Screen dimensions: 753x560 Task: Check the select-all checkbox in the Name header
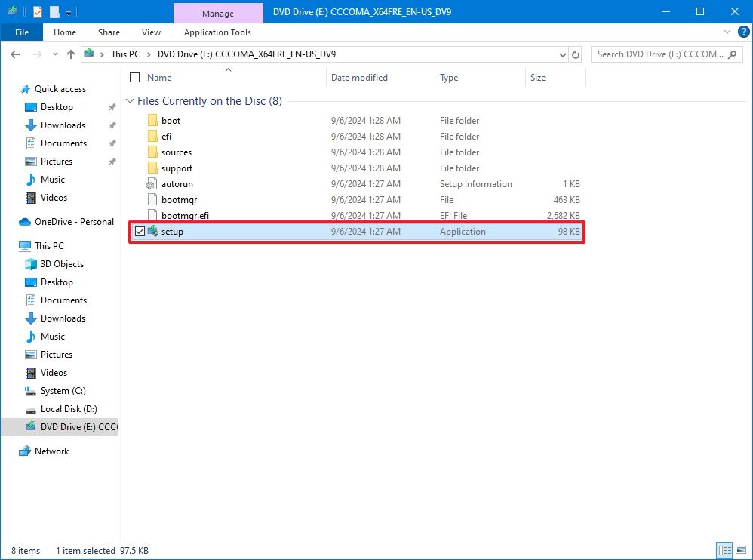(x=134, y=77)
